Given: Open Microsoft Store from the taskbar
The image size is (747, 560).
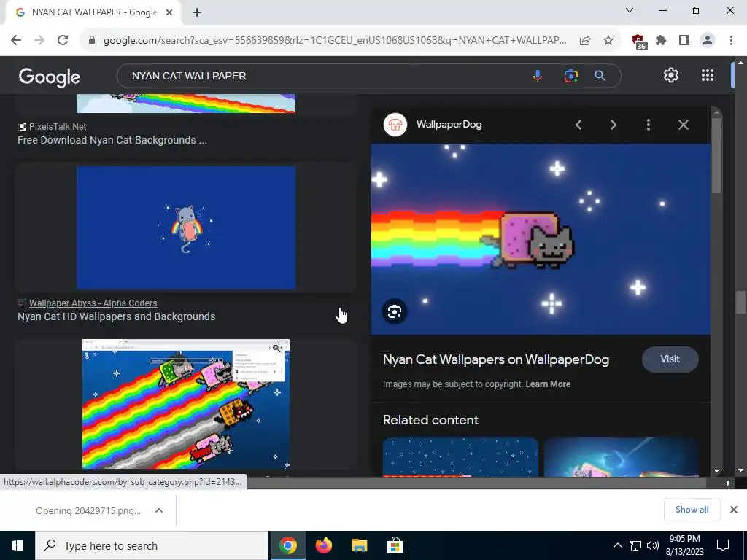Looking at the screenshot, I should pyautogui.click(x=395, y=545).
